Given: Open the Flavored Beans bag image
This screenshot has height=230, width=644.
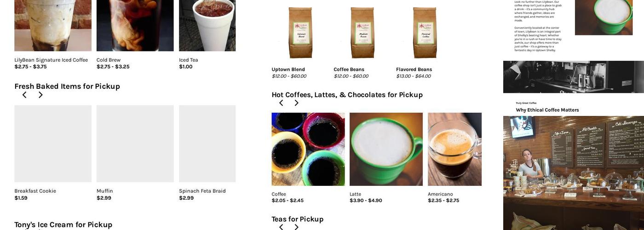Looking at the screenshot, I should (425, 33).
